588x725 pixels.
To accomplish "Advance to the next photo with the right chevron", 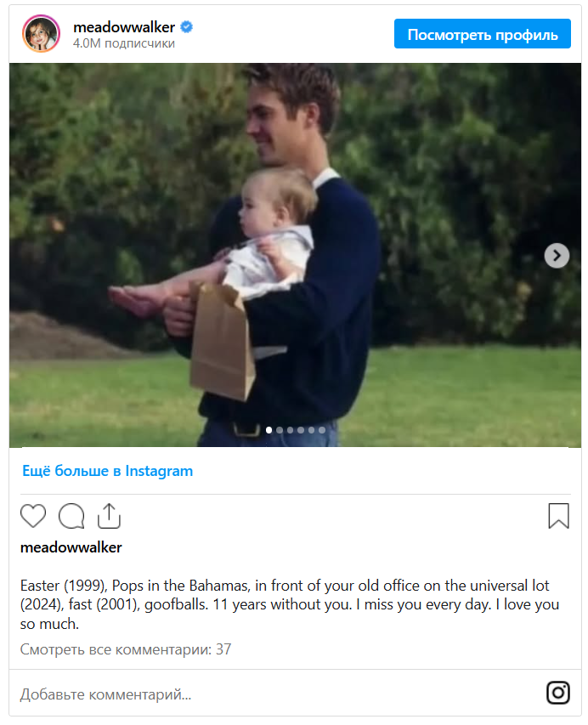I will (557, 255).
